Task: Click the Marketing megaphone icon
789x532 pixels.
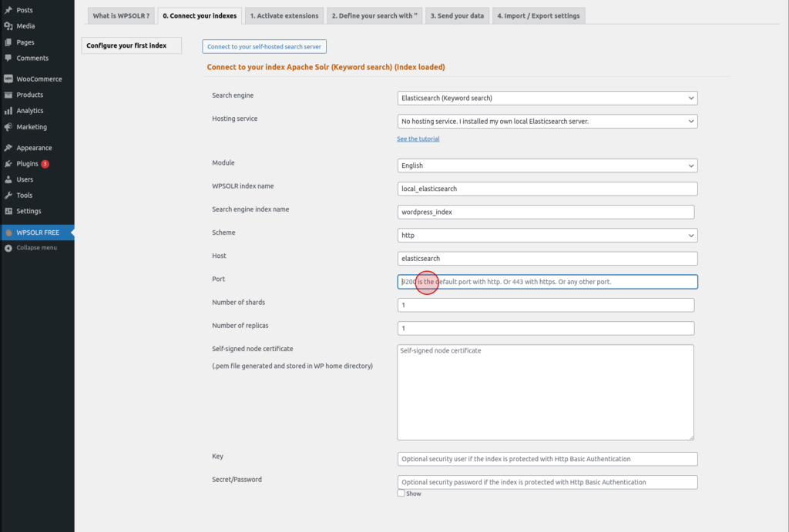Action: 8,127
